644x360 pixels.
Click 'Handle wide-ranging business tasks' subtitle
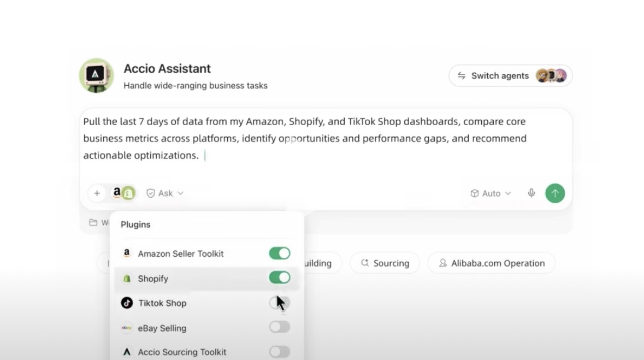click(196, 85)
